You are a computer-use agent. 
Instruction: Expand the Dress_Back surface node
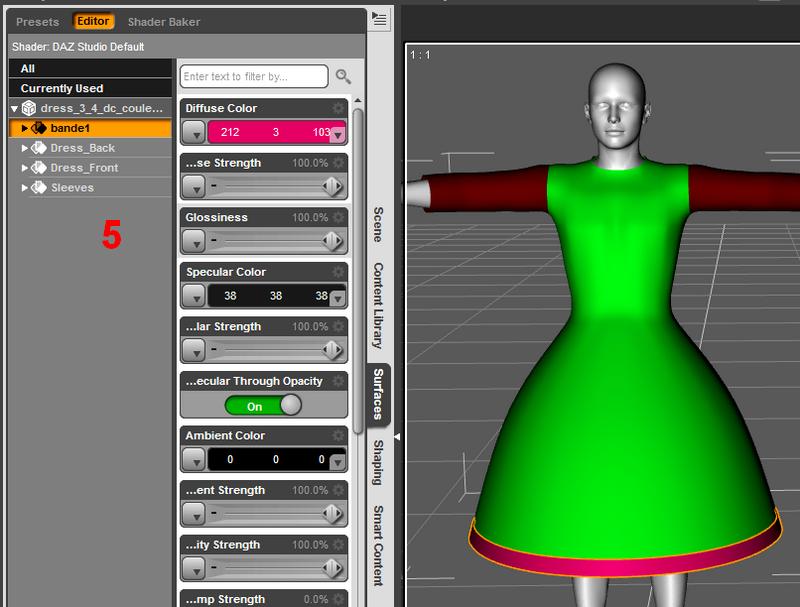click(x=24, y=148)
